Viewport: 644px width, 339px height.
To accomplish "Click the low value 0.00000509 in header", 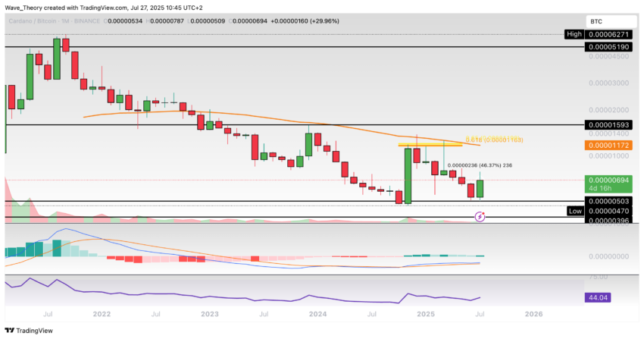I will 208,21.
